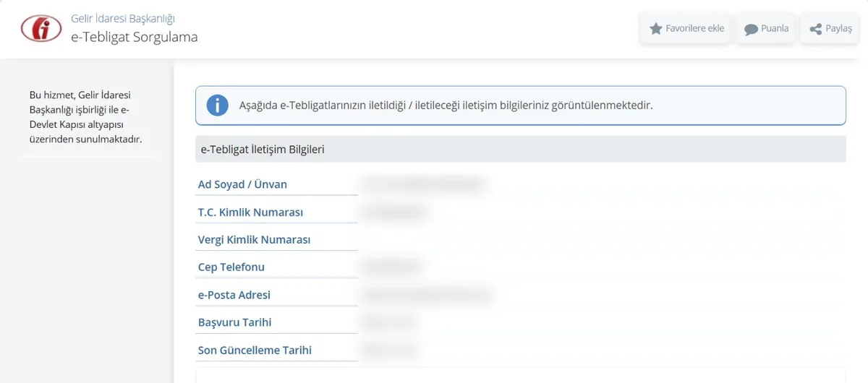Select the info text about e-Tebligat iletişim bilgileriniz

[446, 106]
